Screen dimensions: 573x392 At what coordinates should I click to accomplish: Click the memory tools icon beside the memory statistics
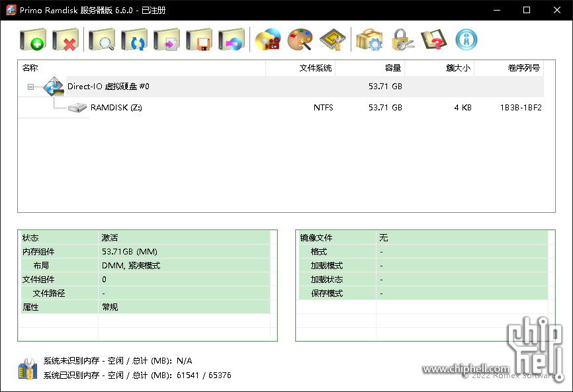tap(28, 369)
